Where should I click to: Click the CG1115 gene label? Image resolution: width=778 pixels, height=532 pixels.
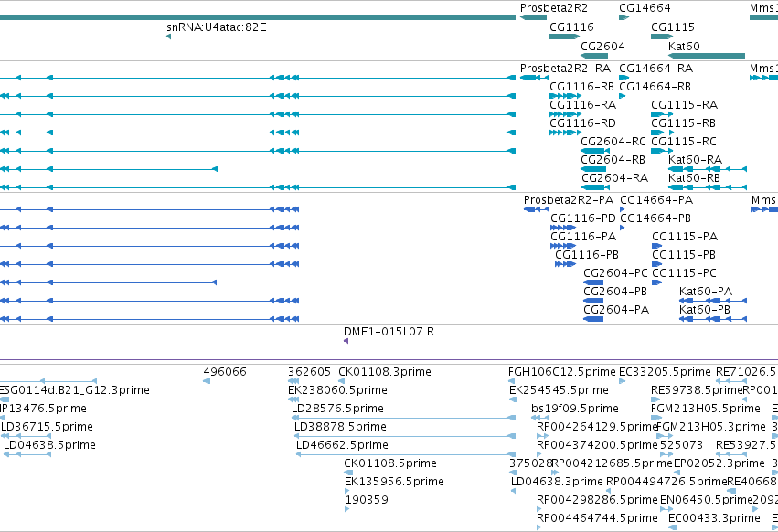pyautogui.click(x=673, y=27)
